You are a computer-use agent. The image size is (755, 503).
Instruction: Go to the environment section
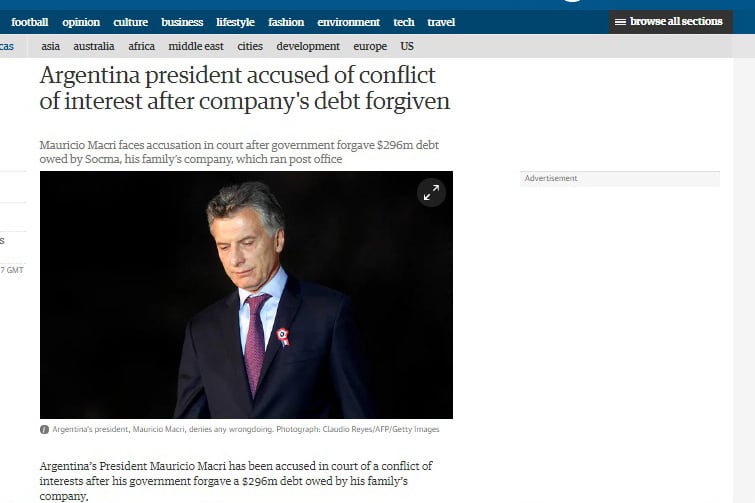tap(348, 22)
